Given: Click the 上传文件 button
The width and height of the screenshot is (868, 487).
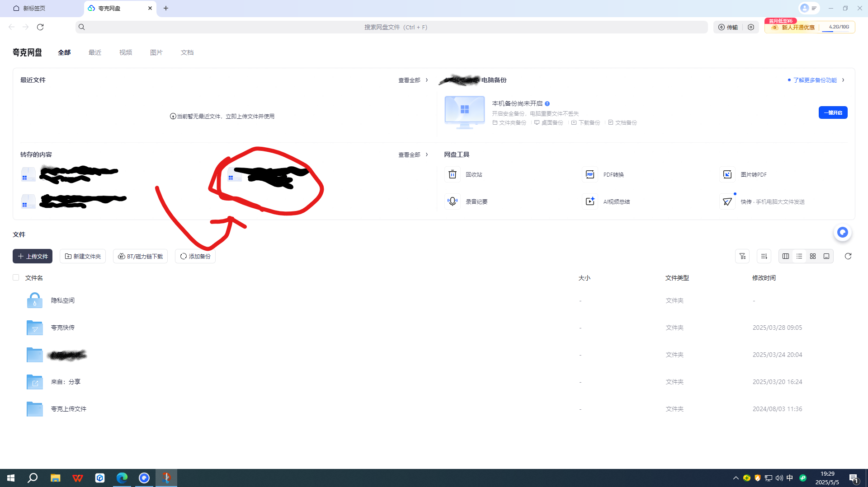Looking at the screenshot, I should coord(33,256).
